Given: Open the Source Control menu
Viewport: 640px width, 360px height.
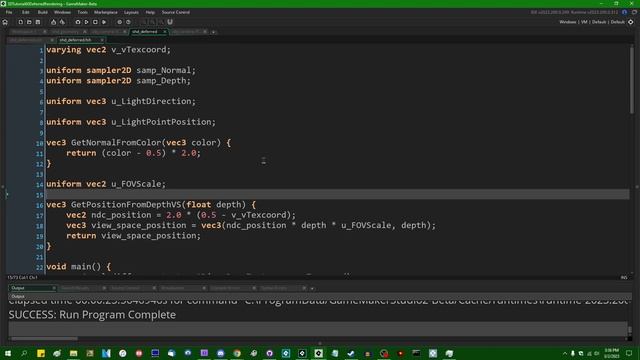Looking at the screenshot, I should (x=176, y=12).
